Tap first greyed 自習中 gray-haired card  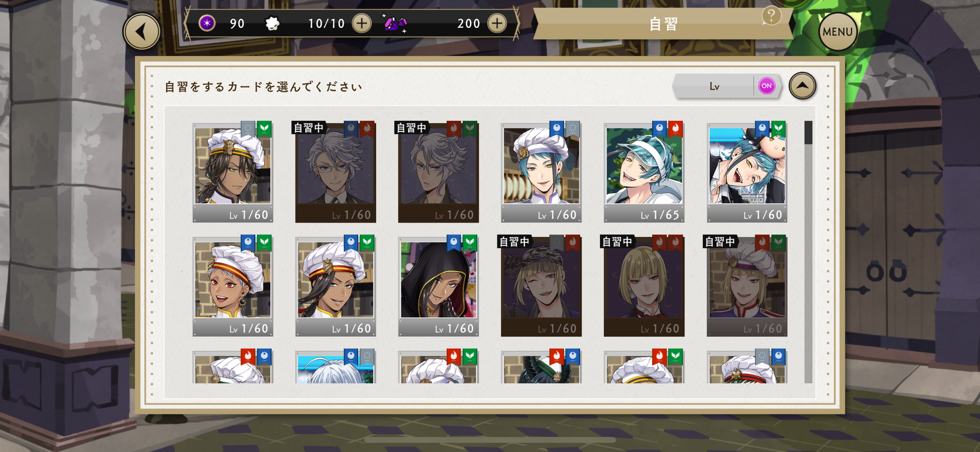click(335, 172)
